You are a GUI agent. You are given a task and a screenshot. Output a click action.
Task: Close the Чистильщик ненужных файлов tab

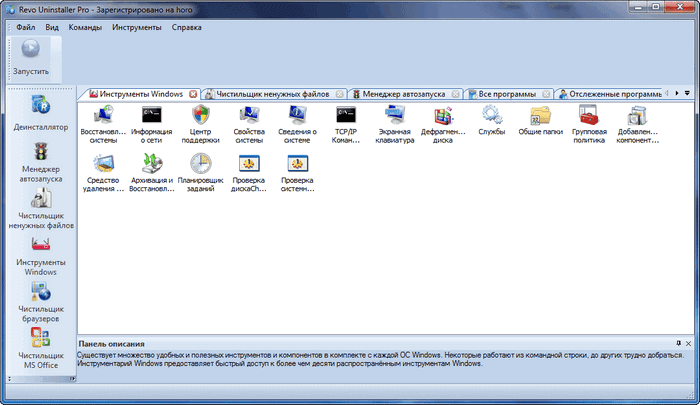340,94
